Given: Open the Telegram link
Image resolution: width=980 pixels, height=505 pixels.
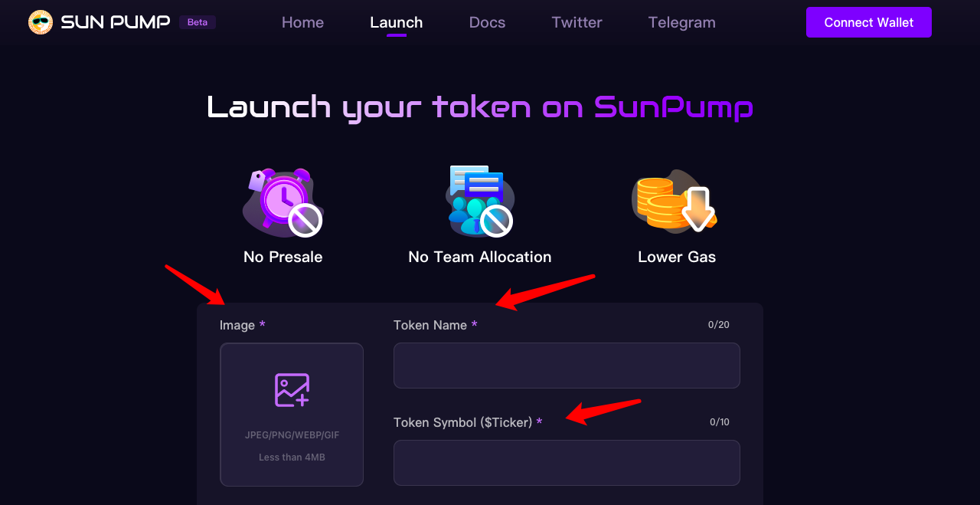Looking at the screenshot, I should pyautogui.click(x=681, y=22).
